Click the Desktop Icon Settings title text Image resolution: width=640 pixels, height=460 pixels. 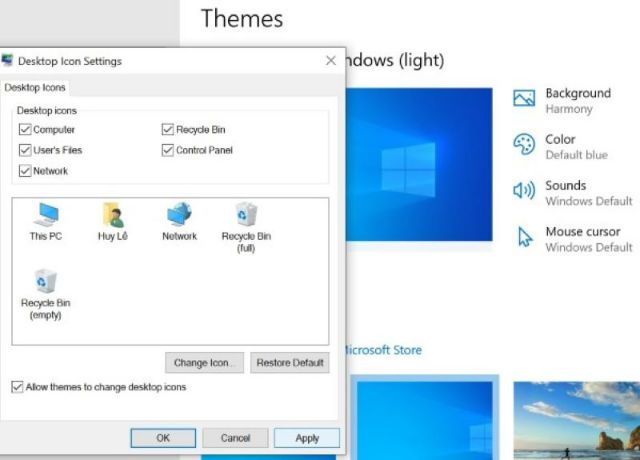point(70,61)
